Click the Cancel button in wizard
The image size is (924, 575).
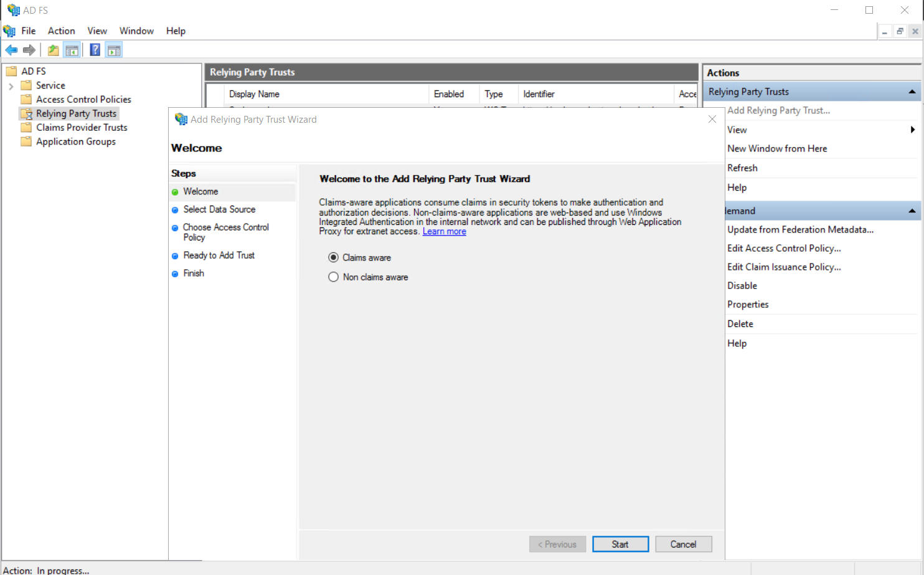(683, 544)
